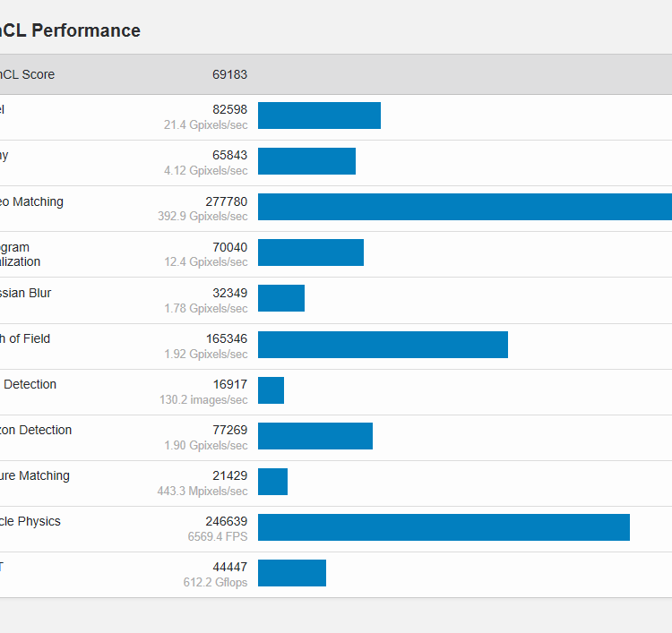Click the Particle Physics label
This screenshot has width=672, height=633.
[30, 521]
